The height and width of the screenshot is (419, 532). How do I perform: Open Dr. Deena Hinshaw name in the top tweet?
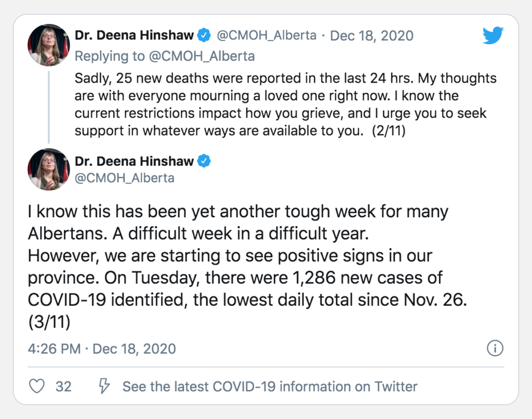tap(134, 36)
